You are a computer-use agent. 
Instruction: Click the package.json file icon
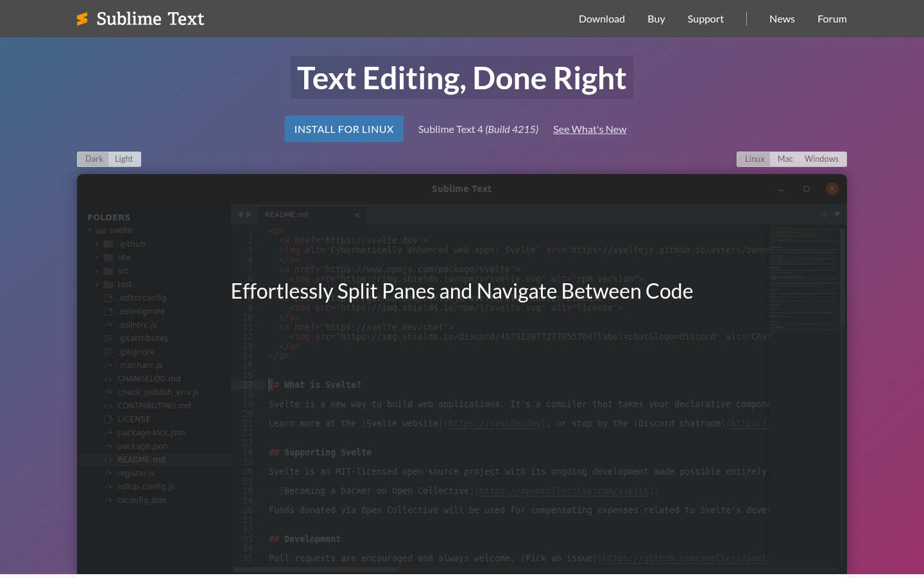[x=108, y=446]
